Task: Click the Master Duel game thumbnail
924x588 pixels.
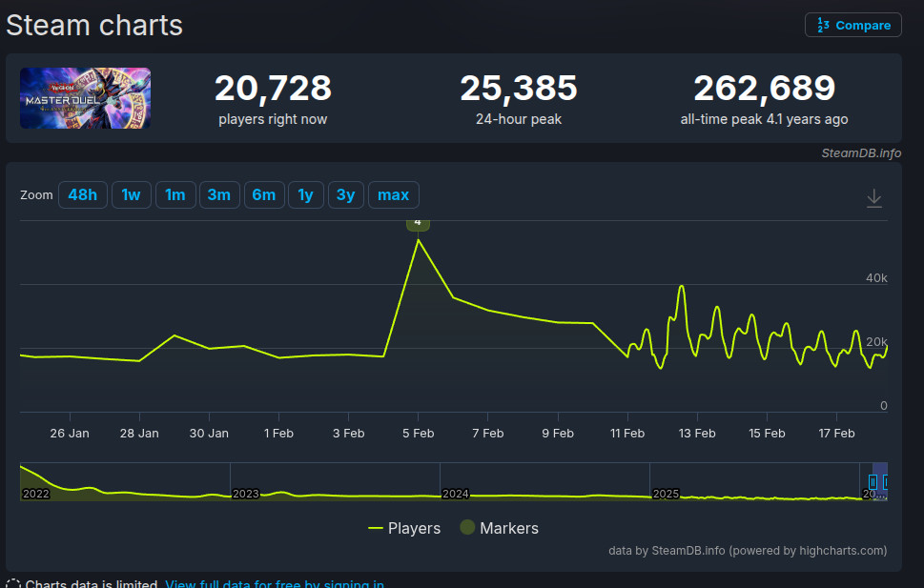Action: pyautogui.click(x=86, y=98)
